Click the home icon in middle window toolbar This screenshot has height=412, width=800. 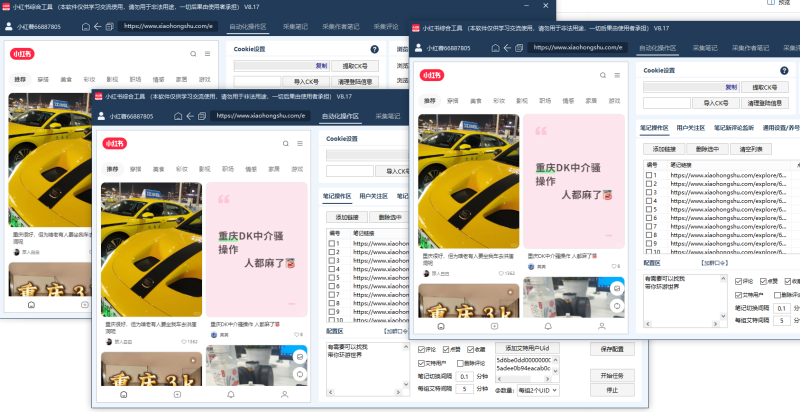(x=178, y=116)
